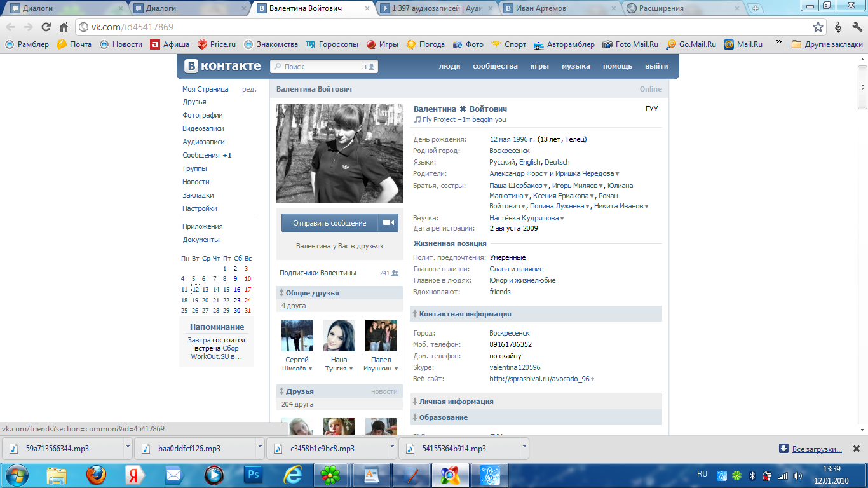Start a video call with camera icon
The height and width of the screenshot is (488, 868).
coord(388,223)
